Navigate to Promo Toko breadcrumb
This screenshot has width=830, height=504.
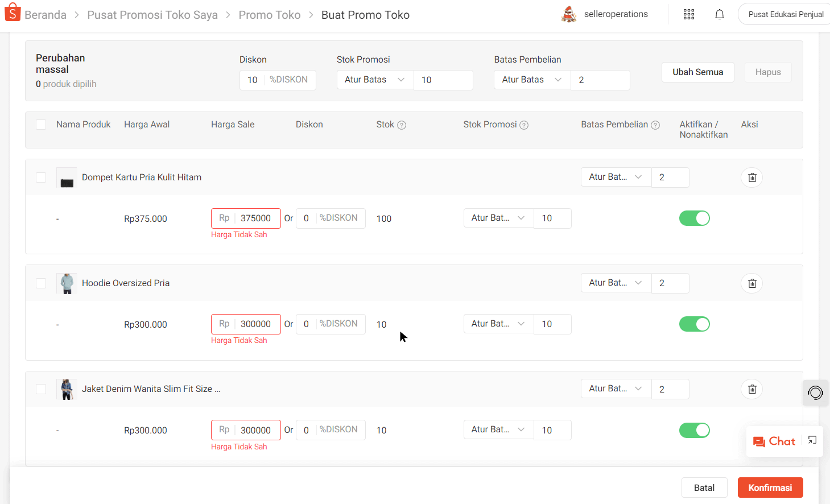point(269,15)
